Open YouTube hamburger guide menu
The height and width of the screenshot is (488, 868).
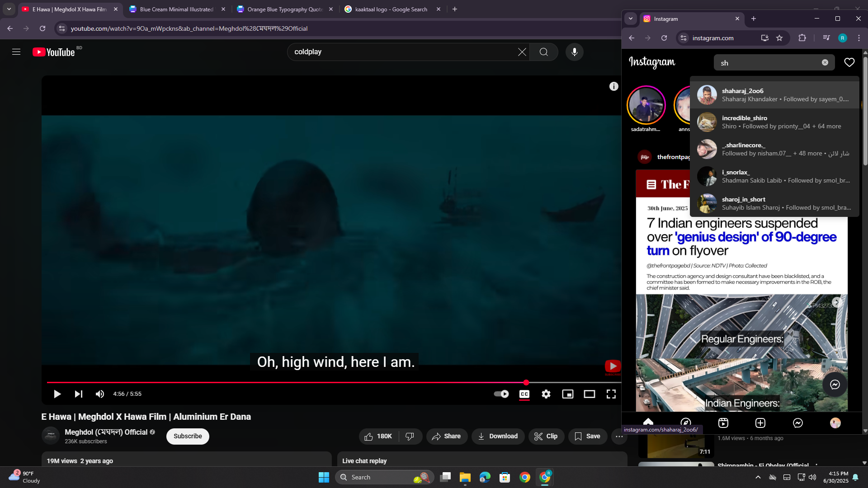(x=16, y=52)
